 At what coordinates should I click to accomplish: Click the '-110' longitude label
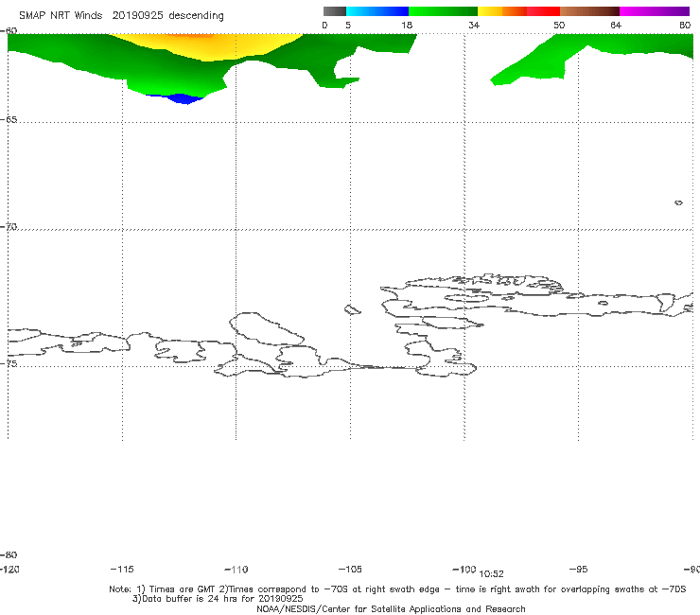point(236,570)
